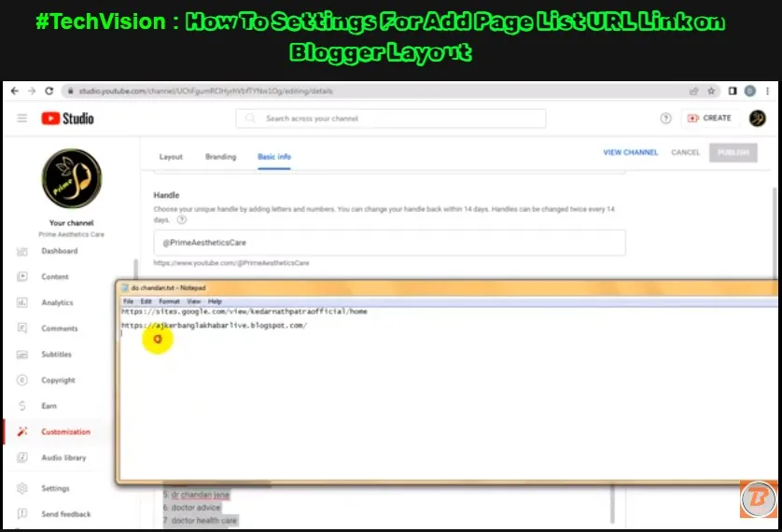Open the Notepad Help menu
Image resolution: width=782 pixels, height=532 pixels.
click(215, 301)
